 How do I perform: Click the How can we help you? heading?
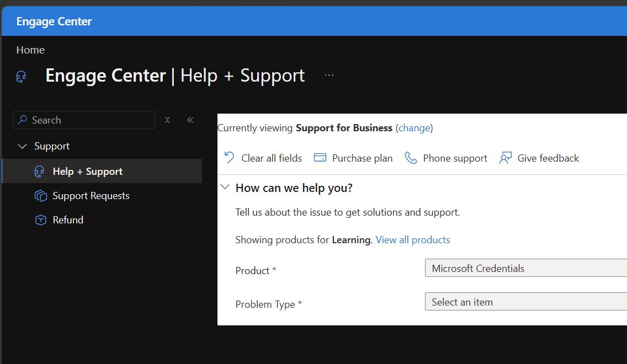click(294, 188)
